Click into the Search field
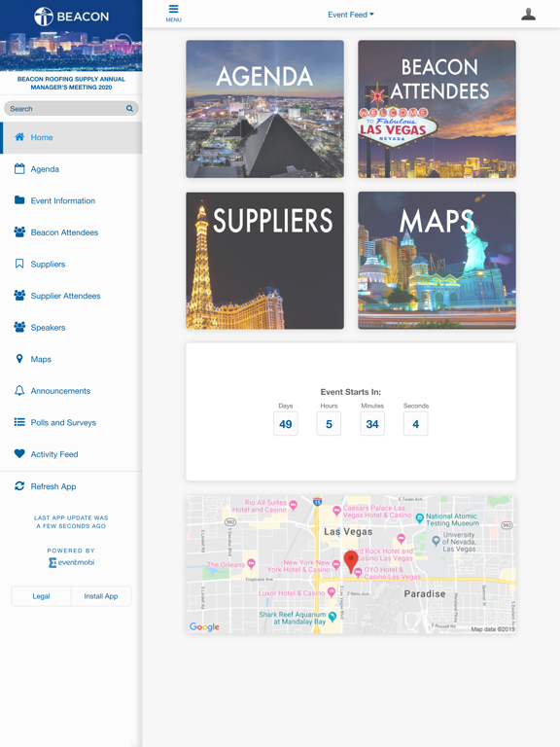This screenshot has height=747, width=560. [x=71, y=109]
